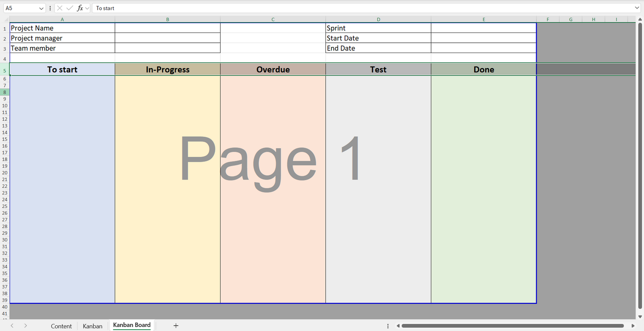This screenshot has height=331, width=644.
Task: Click the Enter checkmark icon in formula bar
Action: coord(70,8)
